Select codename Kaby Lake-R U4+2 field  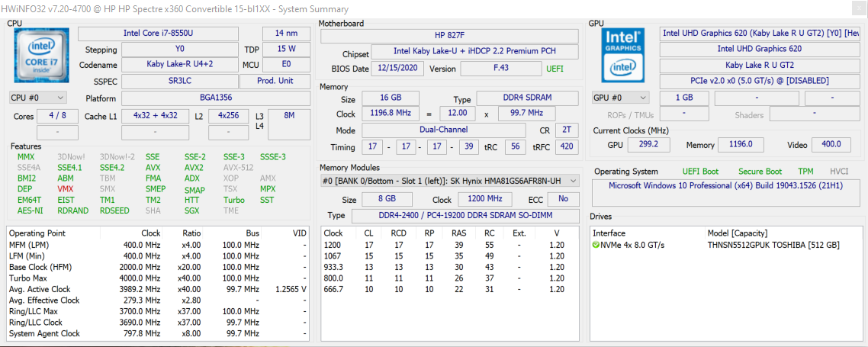(180, 65)
